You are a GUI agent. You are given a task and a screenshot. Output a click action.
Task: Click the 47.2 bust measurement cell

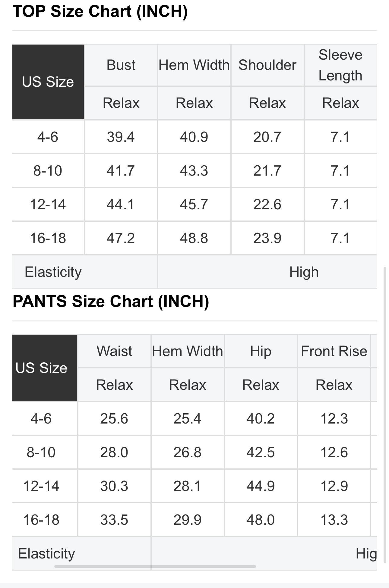click(121, 238)
